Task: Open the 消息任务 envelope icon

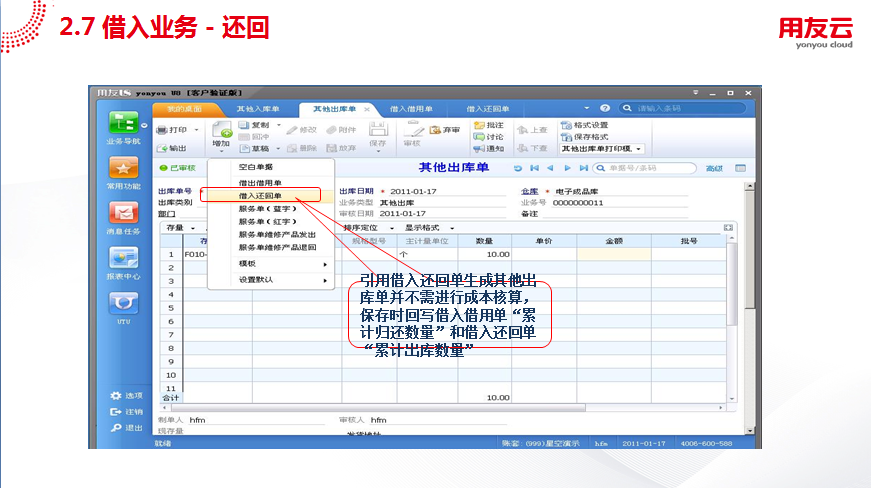Action: click(123, 213)
